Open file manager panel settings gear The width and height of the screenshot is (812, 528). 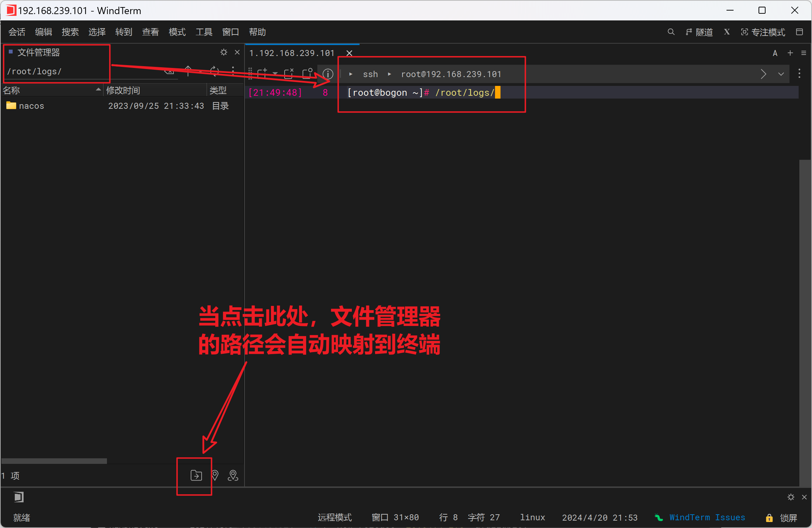[x=223, y=52]
